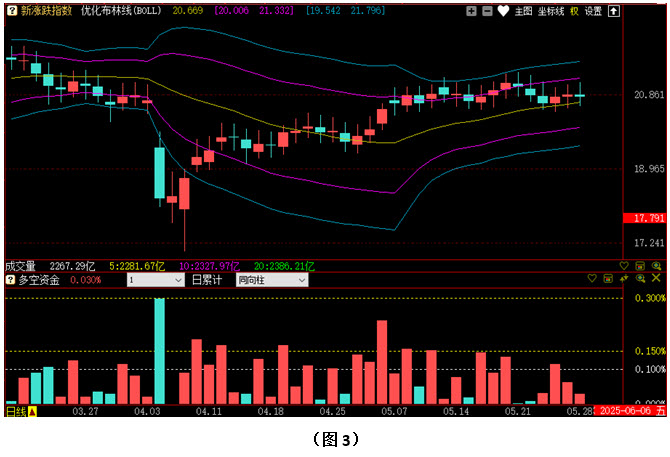
Task: Click the 18.965 price axis label
Action: pyautogui.click(x=649, y=169)
